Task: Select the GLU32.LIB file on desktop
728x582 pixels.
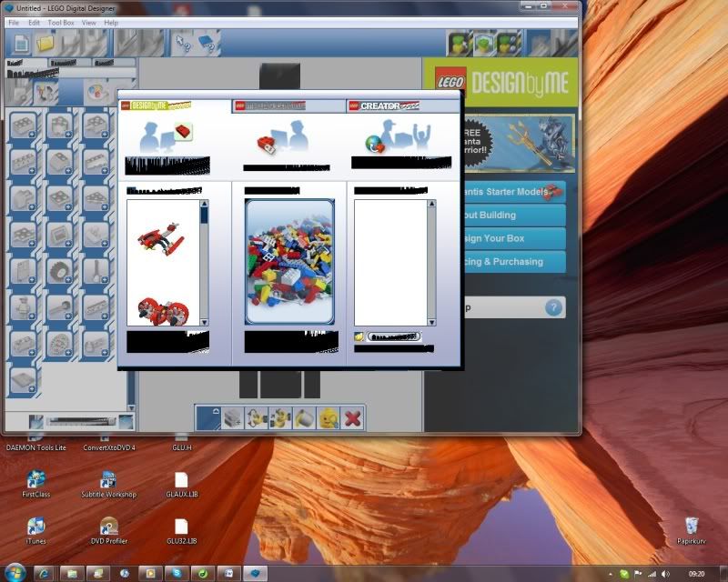Action: [x=181, y=531]
